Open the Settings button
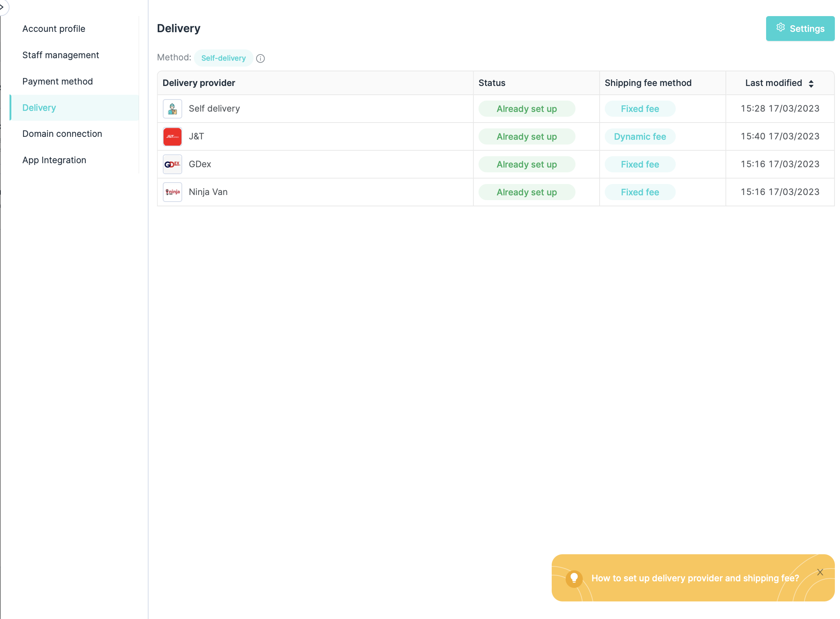 [800, 29]
